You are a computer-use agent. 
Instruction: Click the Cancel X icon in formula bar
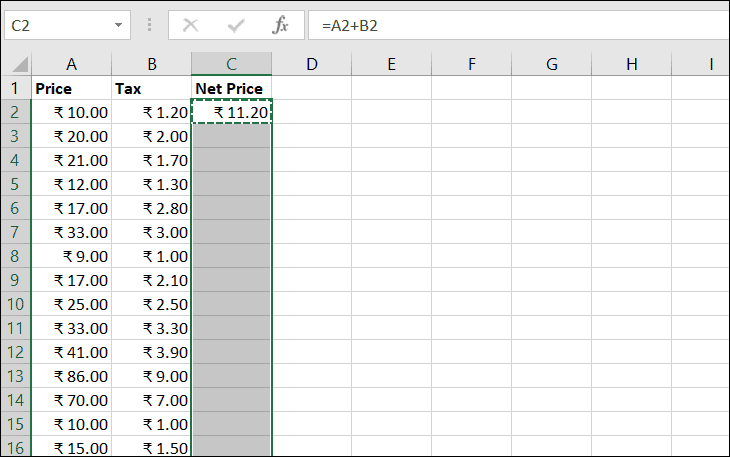[190, 25]
